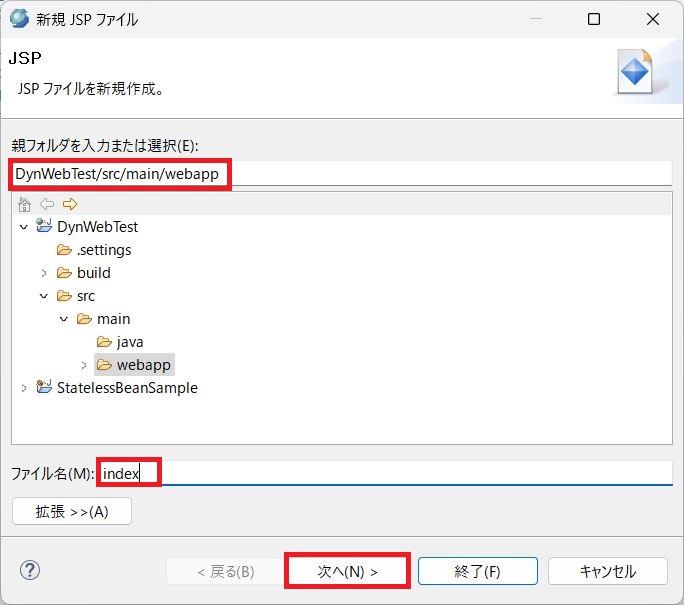Select the webapp folder in the tree

pos(143,365)
